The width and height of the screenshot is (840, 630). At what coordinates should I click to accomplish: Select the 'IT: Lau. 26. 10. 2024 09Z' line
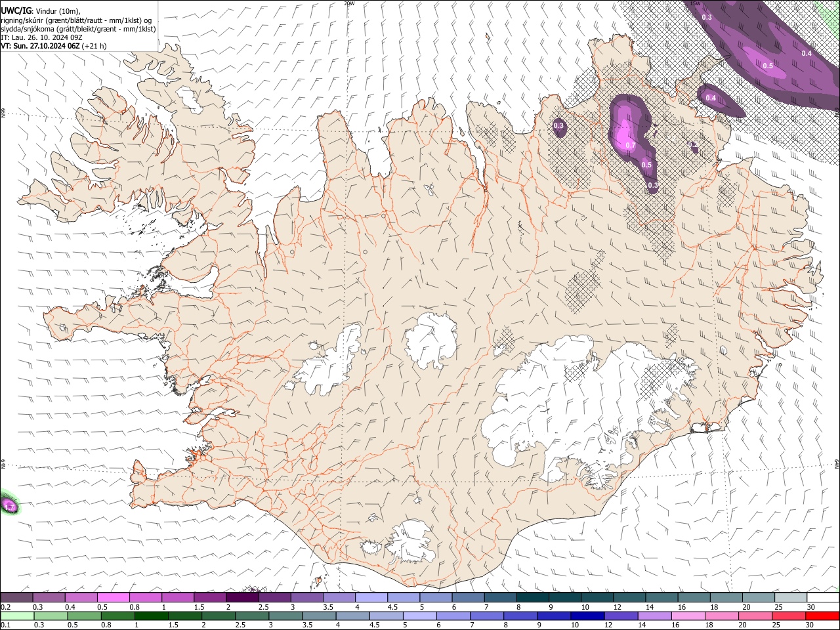pos(41,37)
